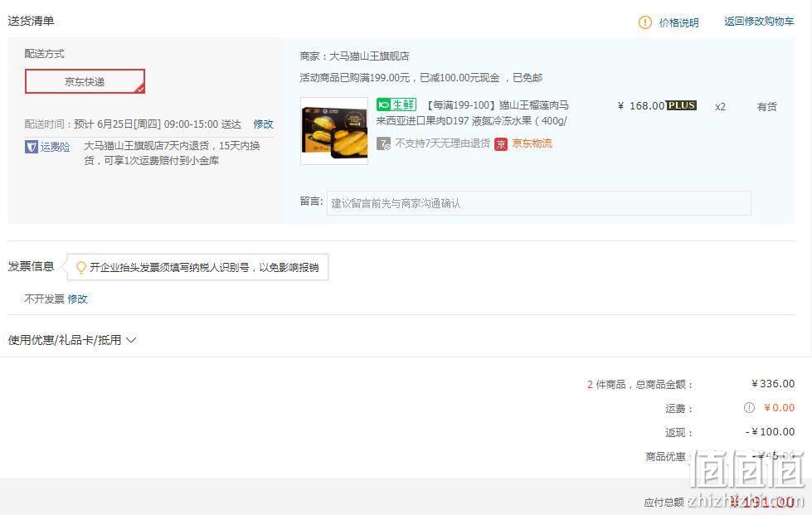Select 京东快递 delivery method
The width and height of the screenshot is (812, 515).
coord(85,81)
